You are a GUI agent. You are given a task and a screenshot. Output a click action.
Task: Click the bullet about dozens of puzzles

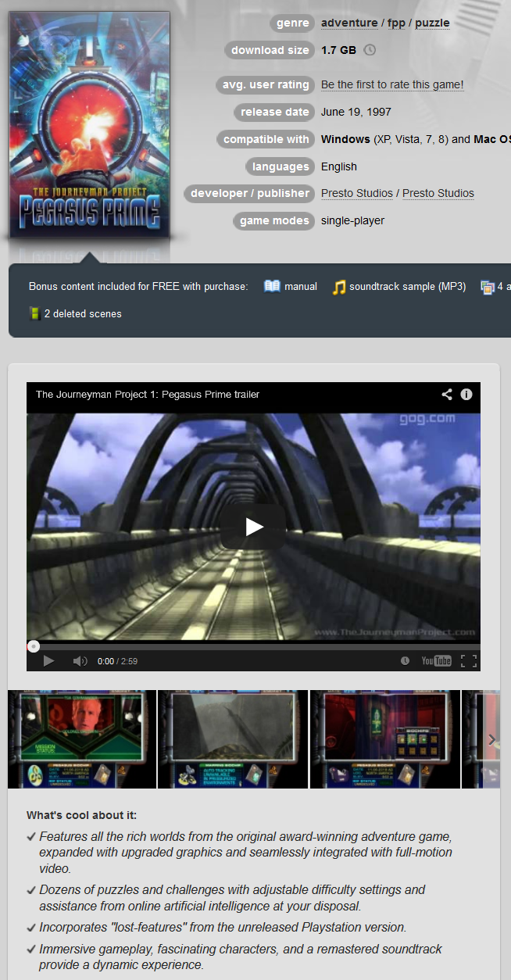[232, 898]
